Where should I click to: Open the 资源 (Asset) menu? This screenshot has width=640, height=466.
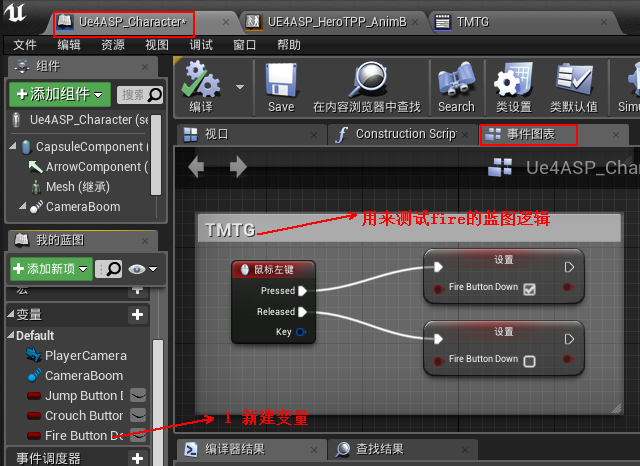(113, 45)
